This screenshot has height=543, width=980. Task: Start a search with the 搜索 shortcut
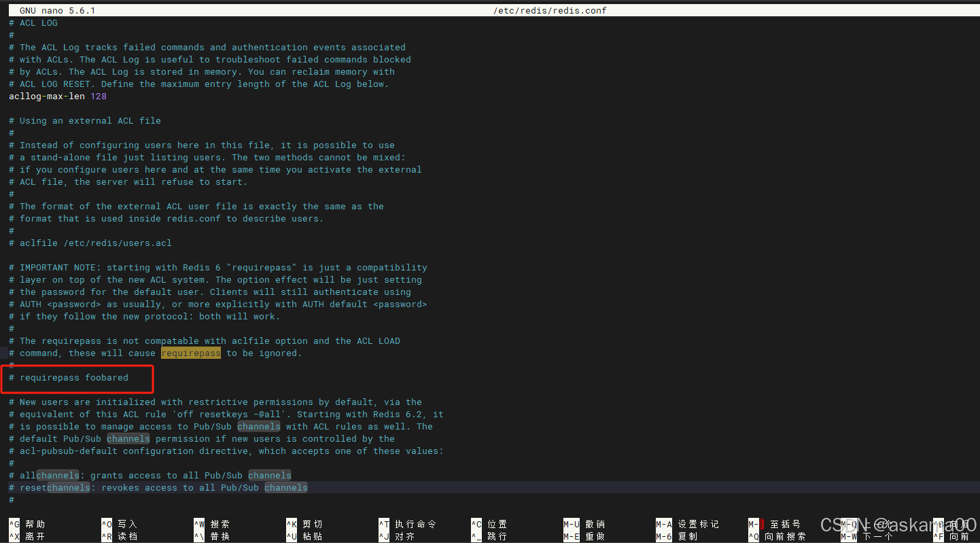pos(217,525)
